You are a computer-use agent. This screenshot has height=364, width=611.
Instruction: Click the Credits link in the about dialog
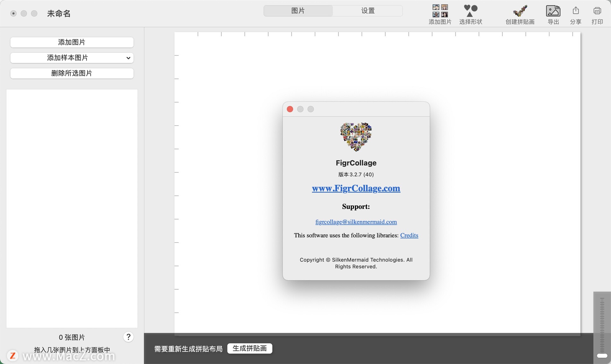(x=409, y=235)
